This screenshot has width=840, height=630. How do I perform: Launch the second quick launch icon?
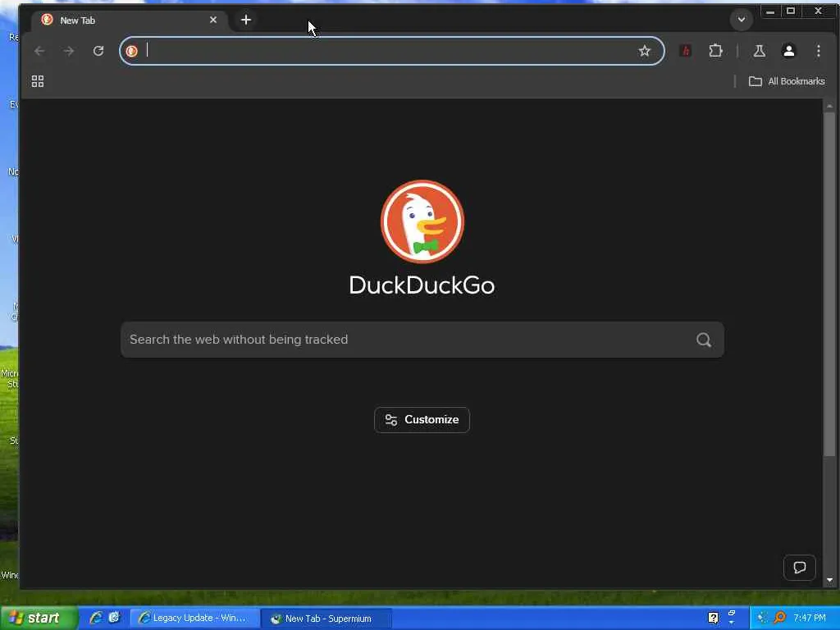click(114, 618)
